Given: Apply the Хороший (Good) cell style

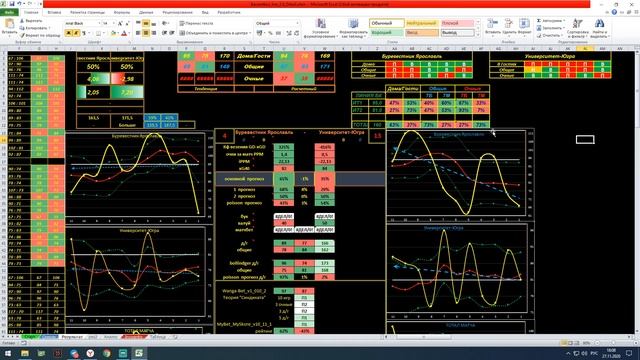Looking at the screenshot, I should [387, 33].
